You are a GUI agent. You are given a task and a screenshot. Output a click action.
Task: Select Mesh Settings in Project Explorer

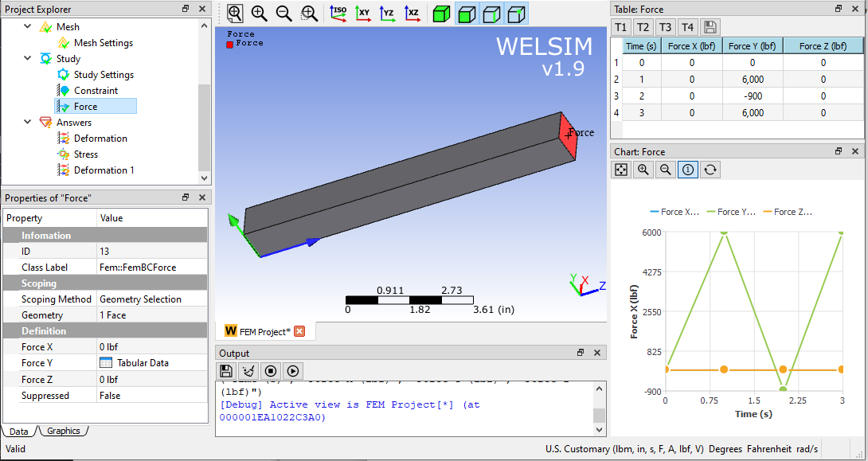103,43
